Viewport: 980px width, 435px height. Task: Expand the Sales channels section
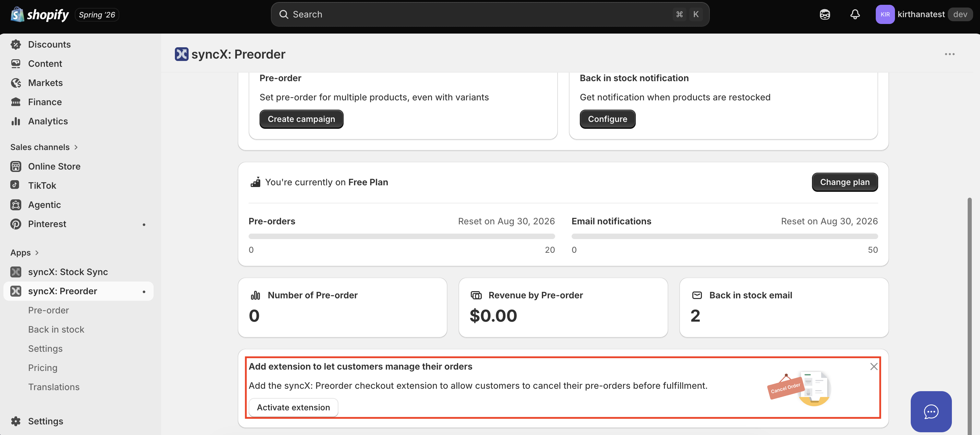coord(44,147)
